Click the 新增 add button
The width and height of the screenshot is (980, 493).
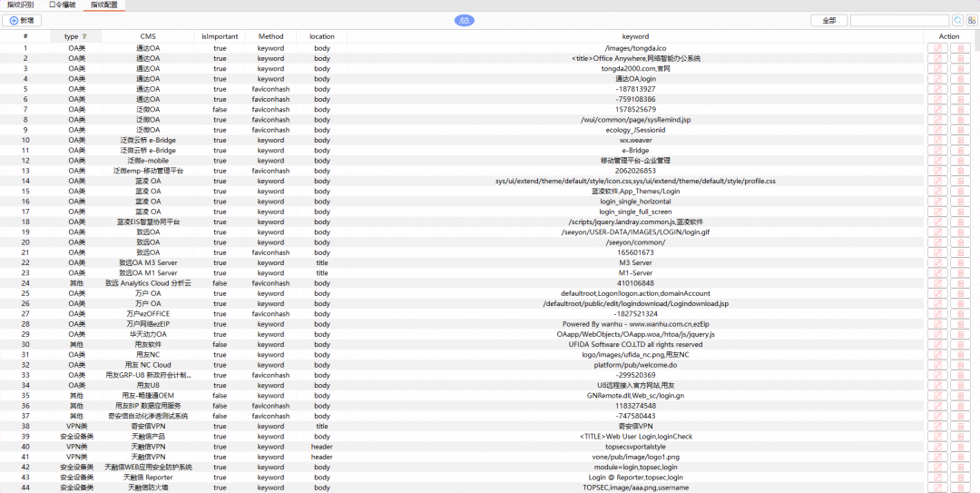pos(22,21)
